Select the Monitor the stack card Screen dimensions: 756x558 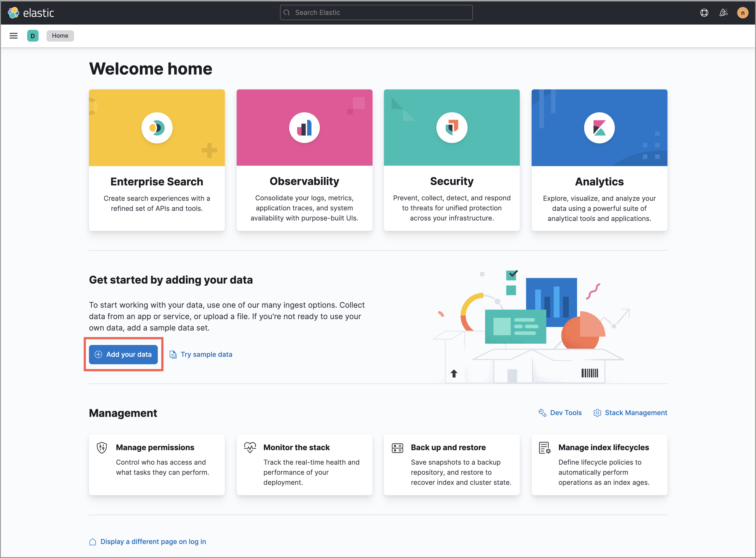(x=304, y=464)
